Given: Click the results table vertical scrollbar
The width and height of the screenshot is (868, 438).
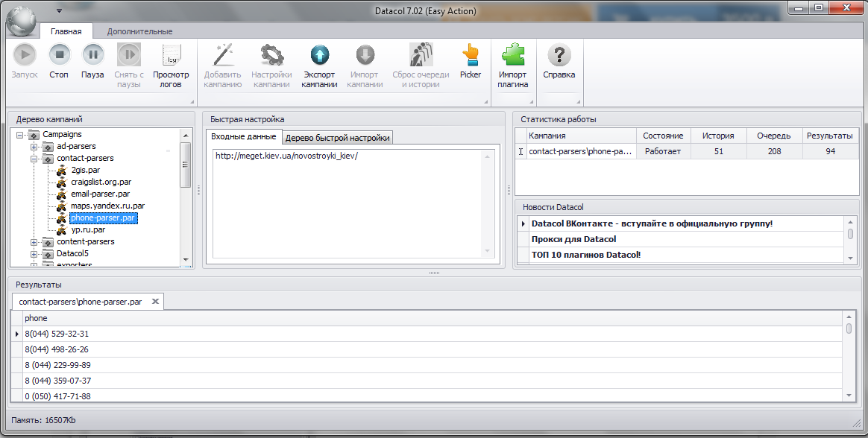Looking at the screenshot, I should coord(849,356).
